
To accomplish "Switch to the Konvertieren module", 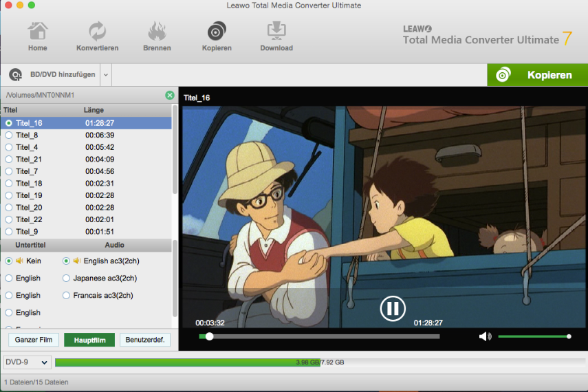I will click(97, 36).
